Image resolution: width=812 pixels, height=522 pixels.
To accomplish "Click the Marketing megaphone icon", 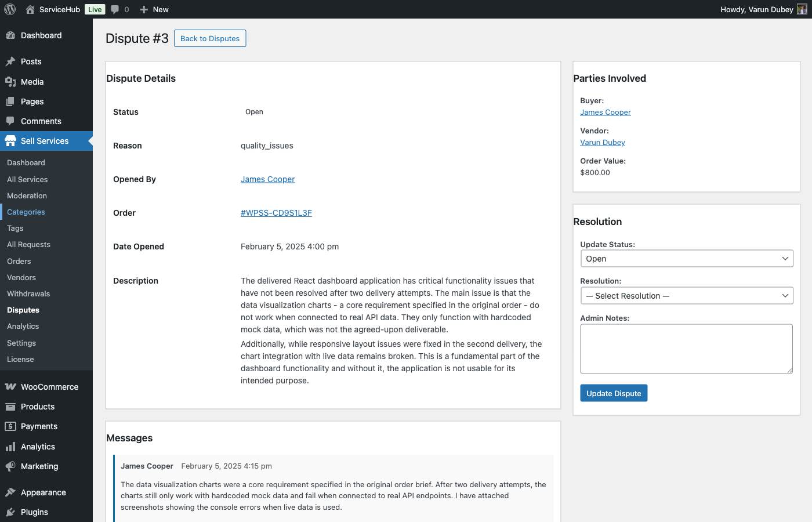I will (x=10, y=466).
